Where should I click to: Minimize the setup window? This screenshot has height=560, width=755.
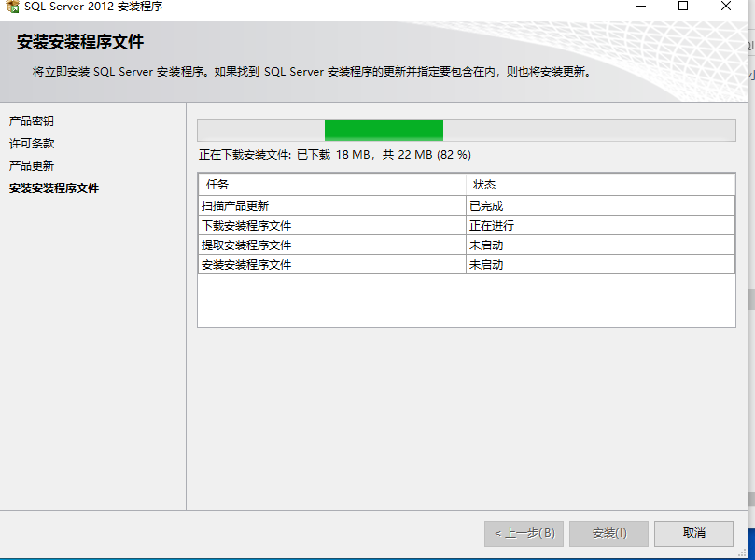tap(641, 7)
